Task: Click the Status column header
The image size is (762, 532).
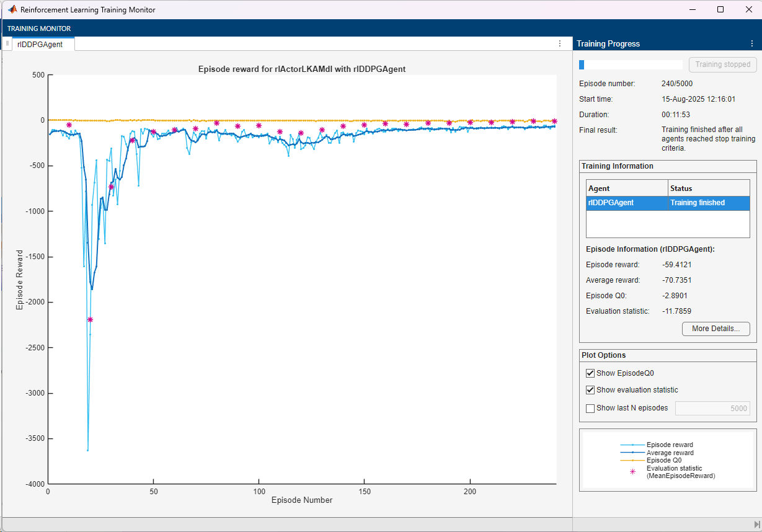Action: (x=709, y=188)
